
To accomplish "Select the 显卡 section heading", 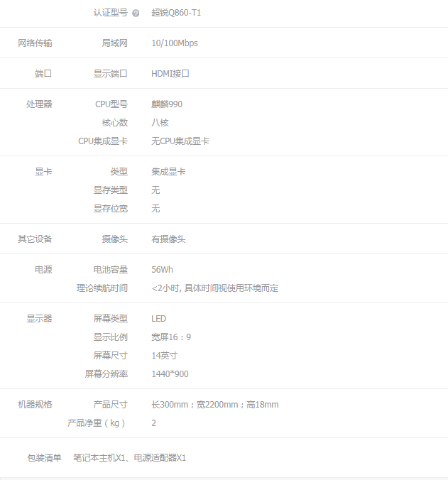I will (43, 172).
